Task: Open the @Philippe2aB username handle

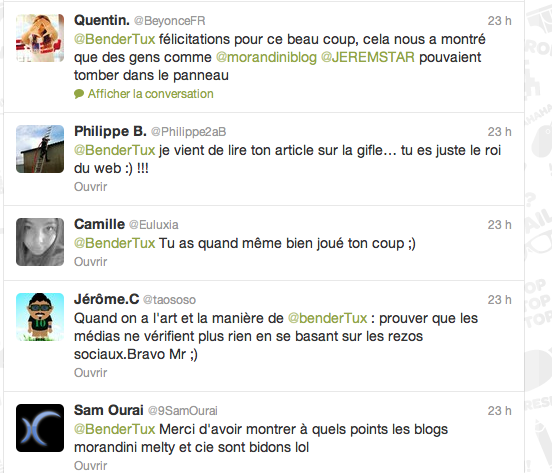Action: [x=188, y=132]
